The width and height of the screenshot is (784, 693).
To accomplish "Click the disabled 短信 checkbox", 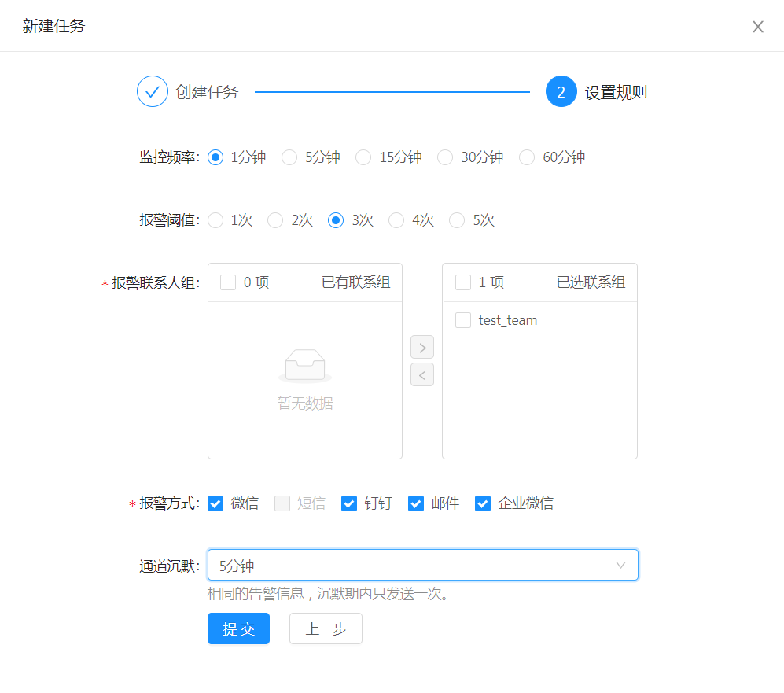I will pyautogui.click(x=282, y=503).
